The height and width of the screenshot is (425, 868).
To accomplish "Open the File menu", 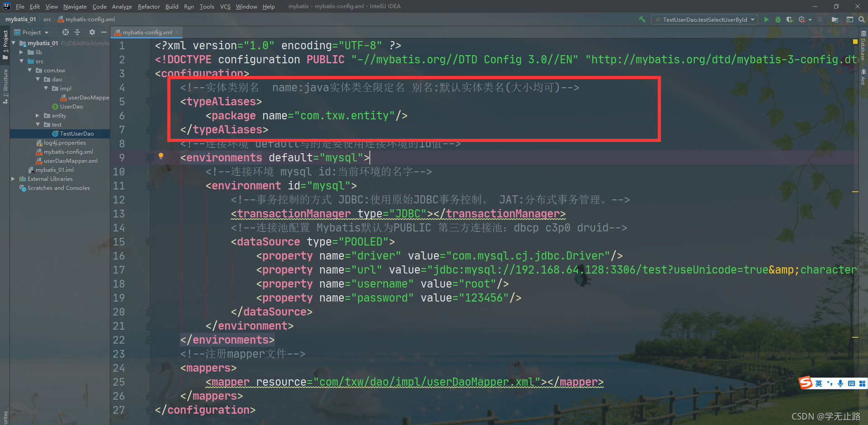I will [x=20, y=6].
